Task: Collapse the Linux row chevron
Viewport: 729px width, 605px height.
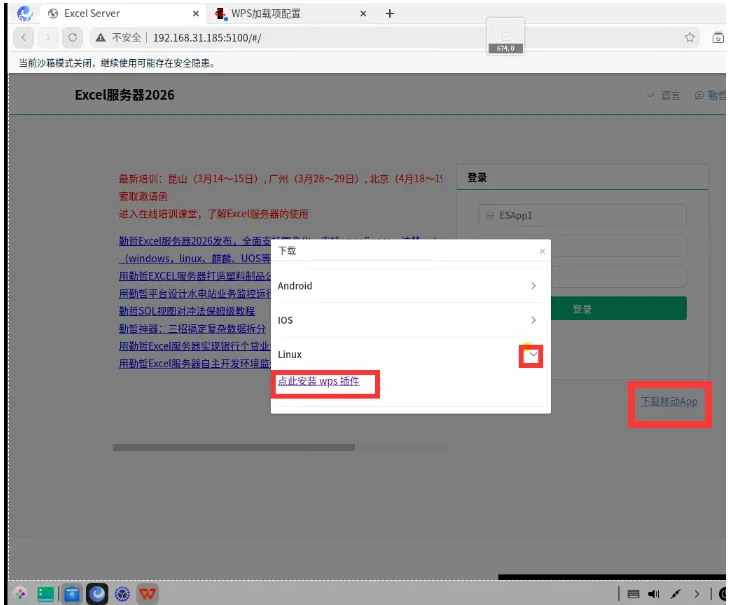Action: 533,355
